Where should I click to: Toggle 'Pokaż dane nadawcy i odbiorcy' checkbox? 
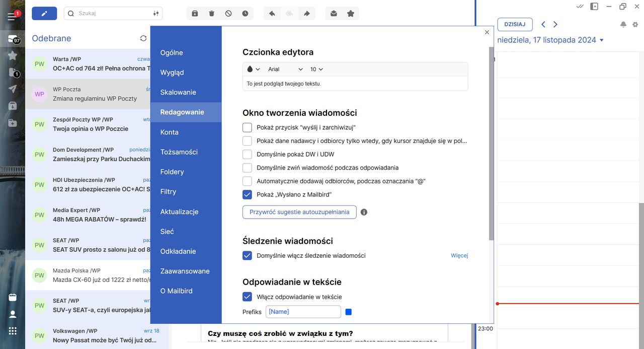click(x=247, y=141)
